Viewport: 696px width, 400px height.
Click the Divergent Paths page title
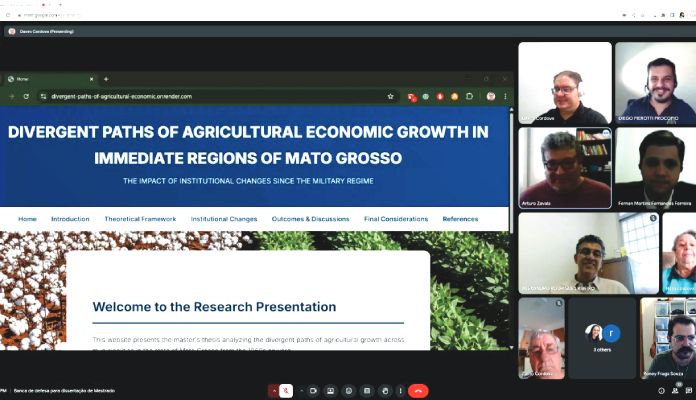[248, 145]
